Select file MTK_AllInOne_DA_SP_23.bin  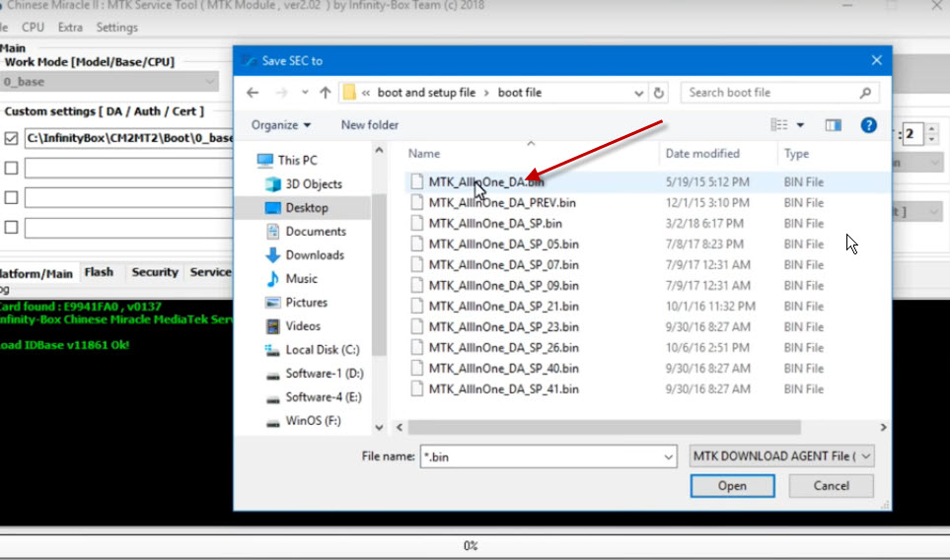click(503, 327)
